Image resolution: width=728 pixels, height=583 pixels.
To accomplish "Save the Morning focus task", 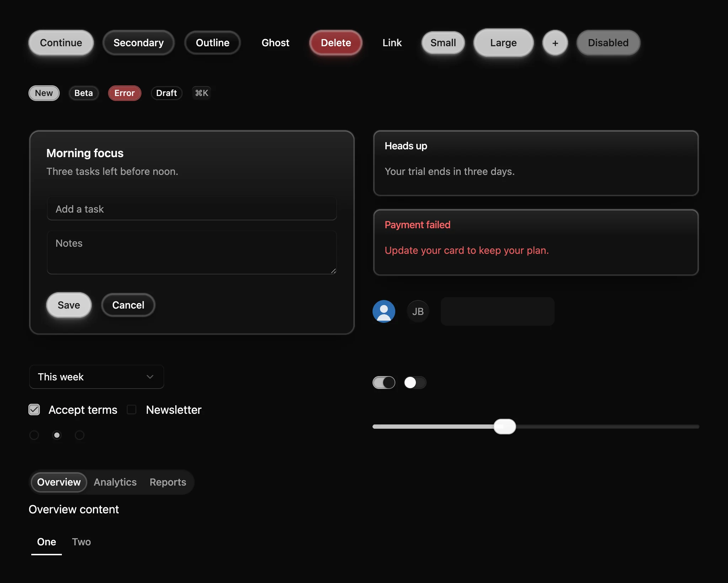I will [69, 305].
